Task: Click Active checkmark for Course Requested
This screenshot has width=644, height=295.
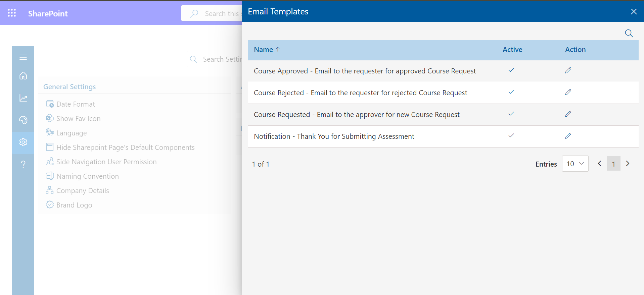Action: click(x=511, y=114)
